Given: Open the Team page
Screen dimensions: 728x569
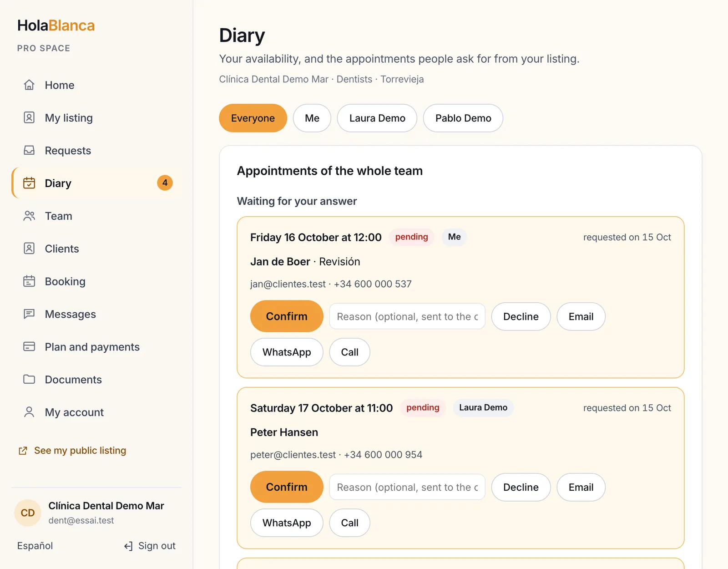Looking at the screenshot, I should [x=96, y=216].
